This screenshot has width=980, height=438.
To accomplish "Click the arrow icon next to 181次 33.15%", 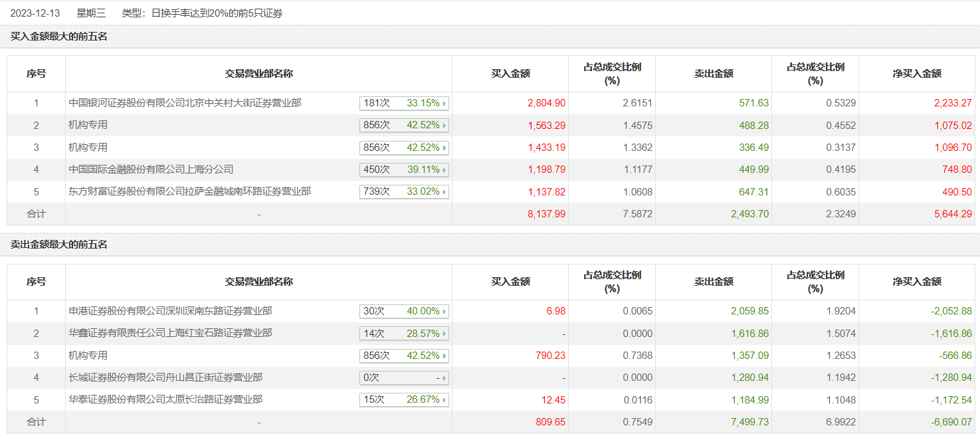I will click(444, 103).
